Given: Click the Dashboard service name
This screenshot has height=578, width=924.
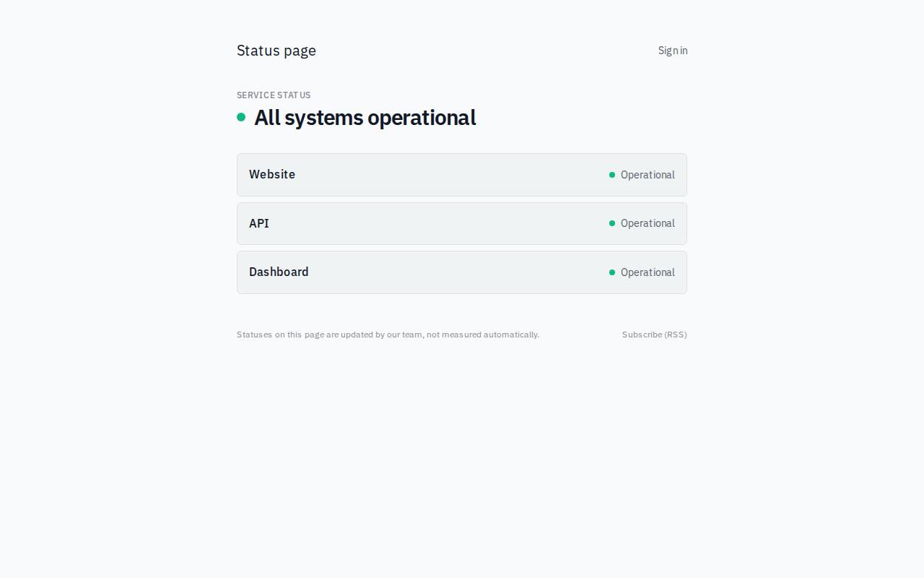Looking at the screenshot, I should click(x=279, y=272).
